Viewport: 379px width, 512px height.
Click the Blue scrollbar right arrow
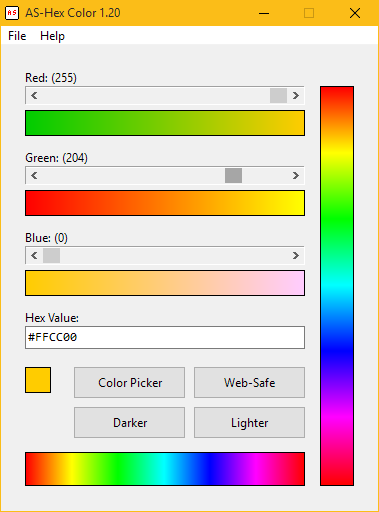click(x=295, y=256)
